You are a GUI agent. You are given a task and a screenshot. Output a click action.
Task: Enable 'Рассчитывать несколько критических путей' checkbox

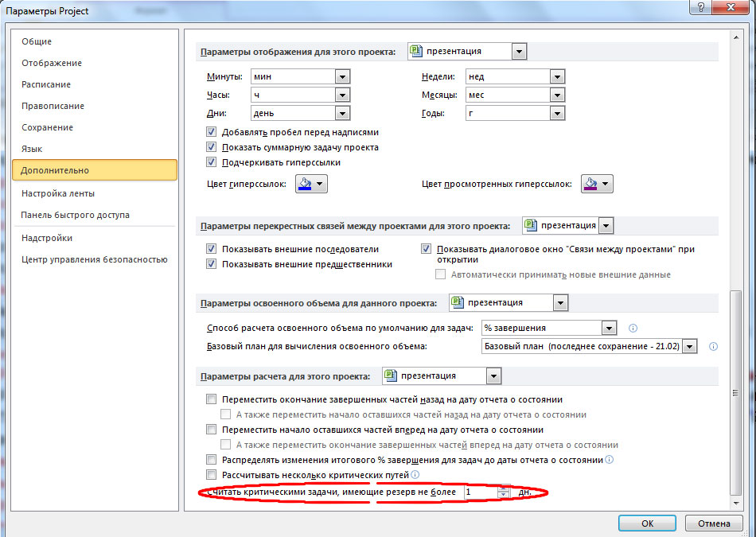211,475
